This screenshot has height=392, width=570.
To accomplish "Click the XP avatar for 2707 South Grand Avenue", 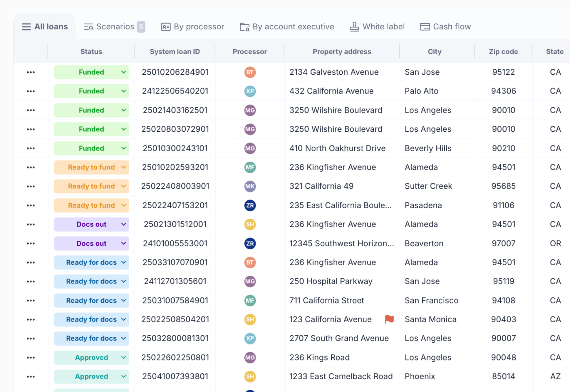I will coord(250,339).
